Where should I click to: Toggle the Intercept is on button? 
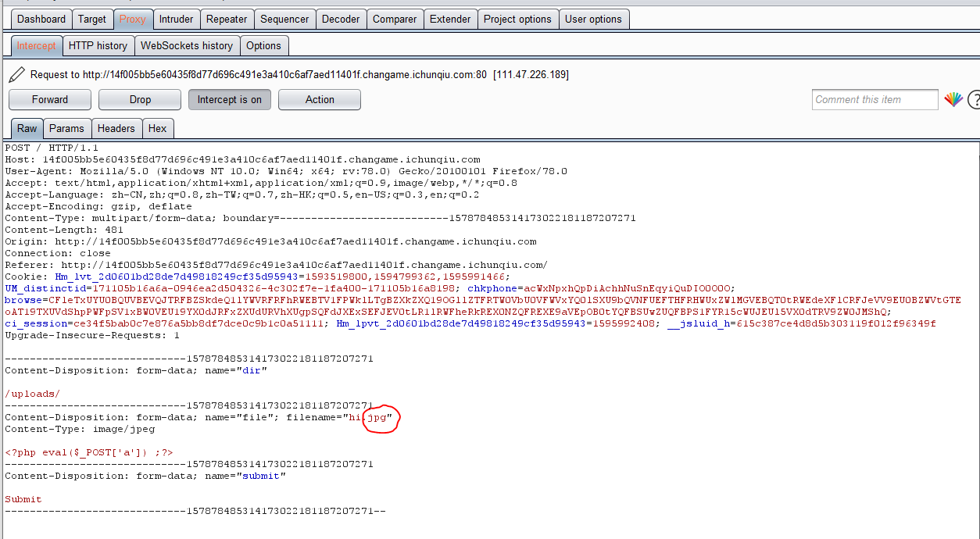click(230, 99)
